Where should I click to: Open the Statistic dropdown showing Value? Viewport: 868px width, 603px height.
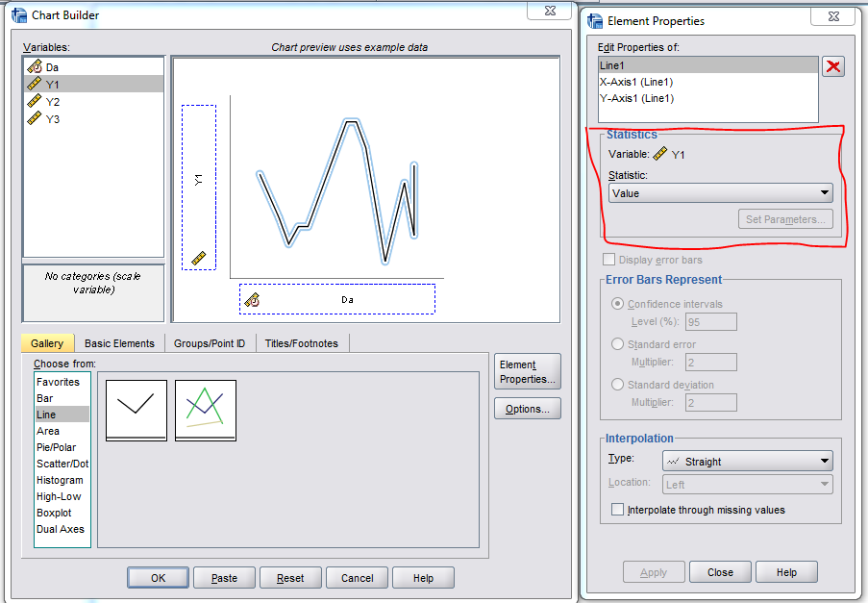[720, 193]
